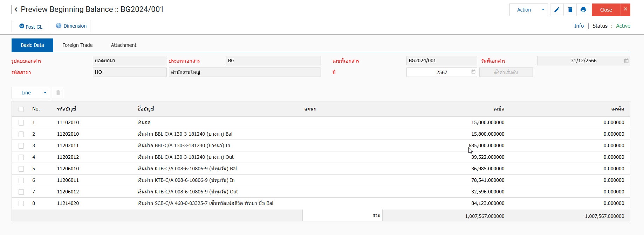This screenshot has height=235, width=644.
Task: Click the back arrow beside Preview title
Action: pyautogui.click(x=16, y=9)
